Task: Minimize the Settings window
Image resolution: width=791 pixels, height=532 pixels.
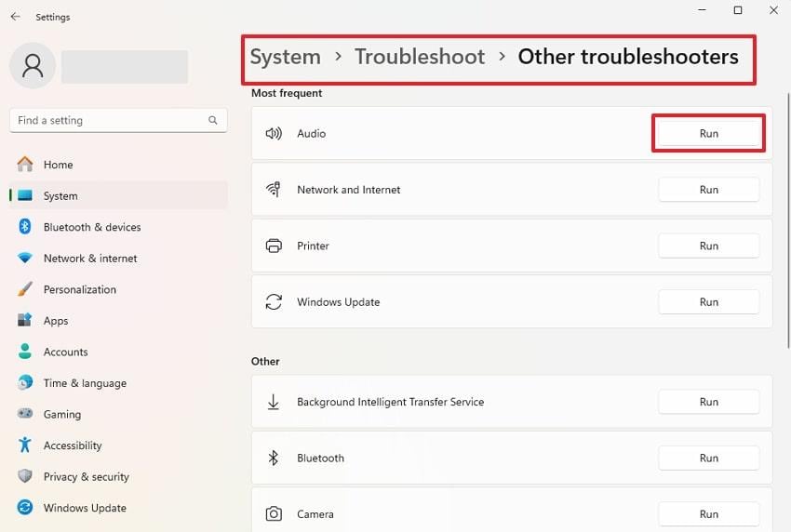Action: (703, 10)
